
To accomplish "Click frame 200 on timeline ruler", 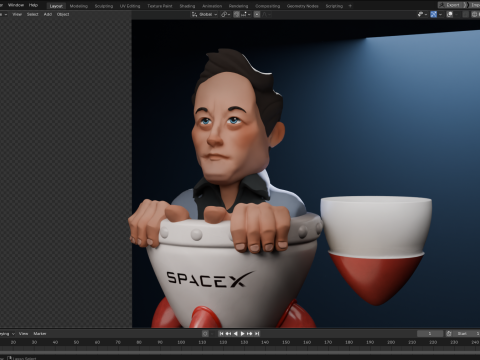I will [x=391, y=342].
